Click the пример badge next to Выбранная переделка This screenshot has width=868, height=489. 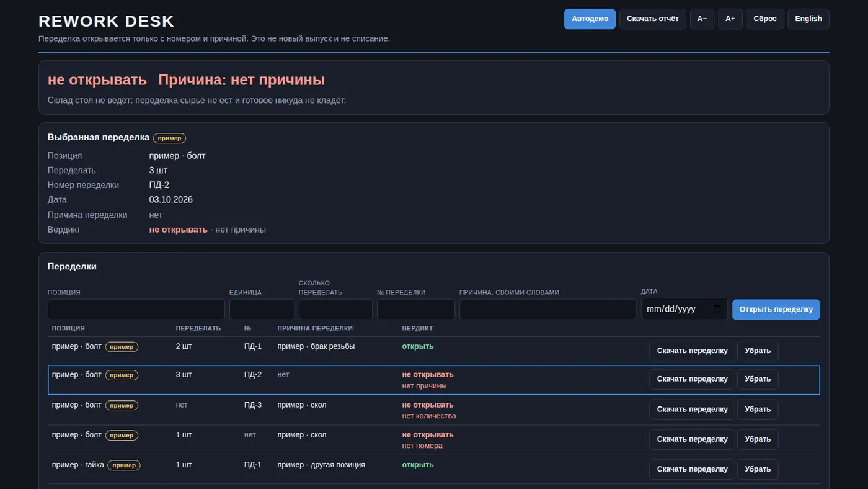pos(169,138)
